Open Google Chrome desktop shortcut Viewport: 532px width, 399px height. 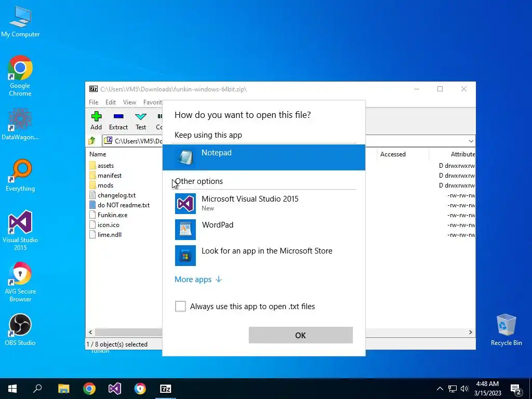point(20,76)
